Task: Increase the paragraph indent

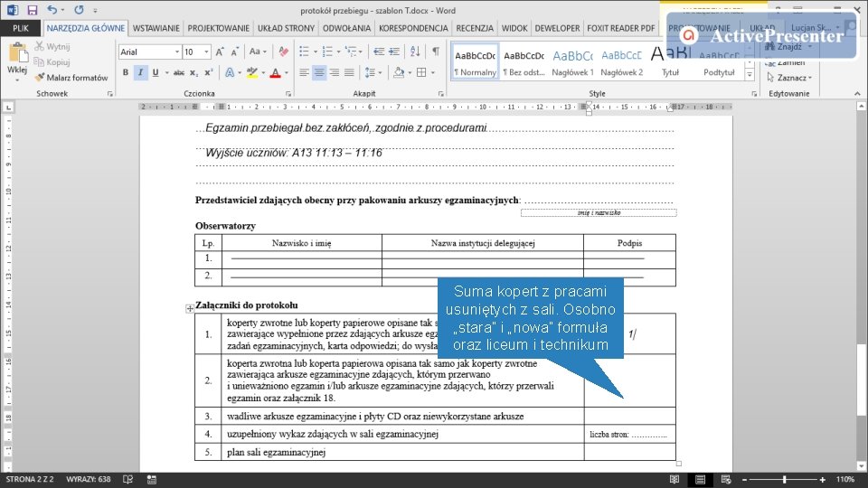Action: tap(394, 52)
